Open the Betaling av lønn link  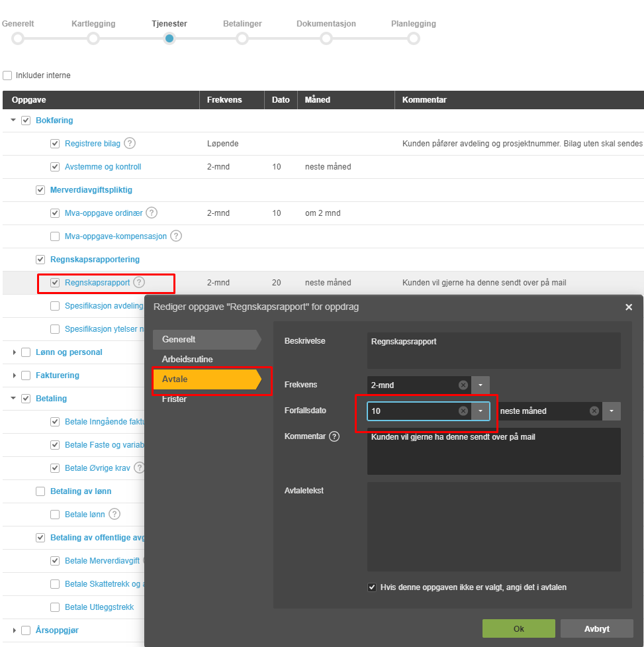[x=81, y=491]
